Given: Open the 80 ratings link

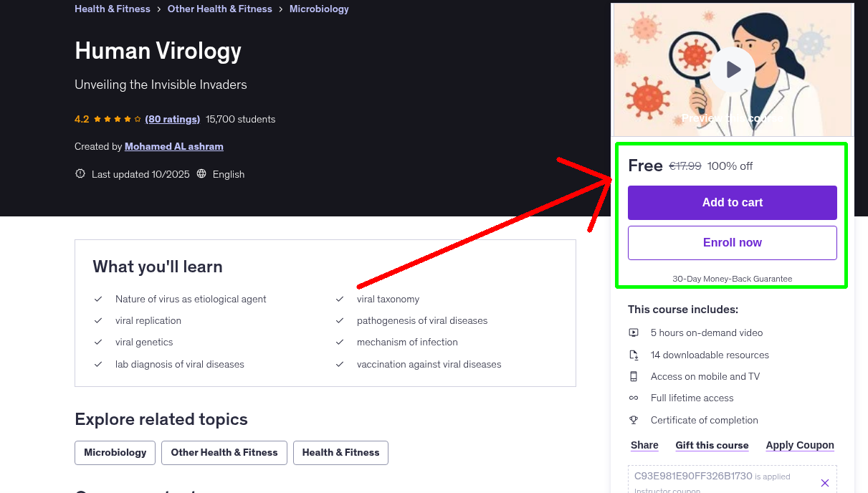Looking at the screenshot, I should coord(172,119).
